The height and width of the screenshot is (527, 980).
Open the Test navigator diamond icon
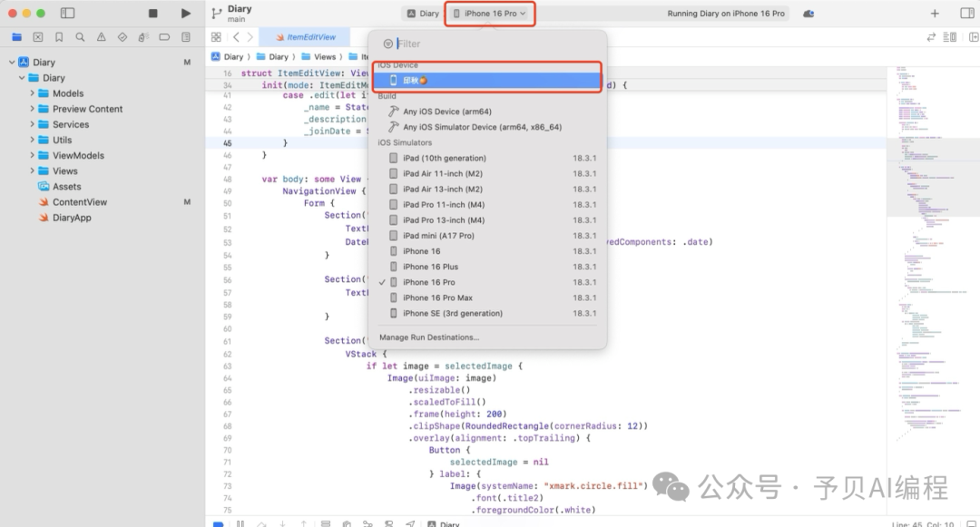[122, 37]
